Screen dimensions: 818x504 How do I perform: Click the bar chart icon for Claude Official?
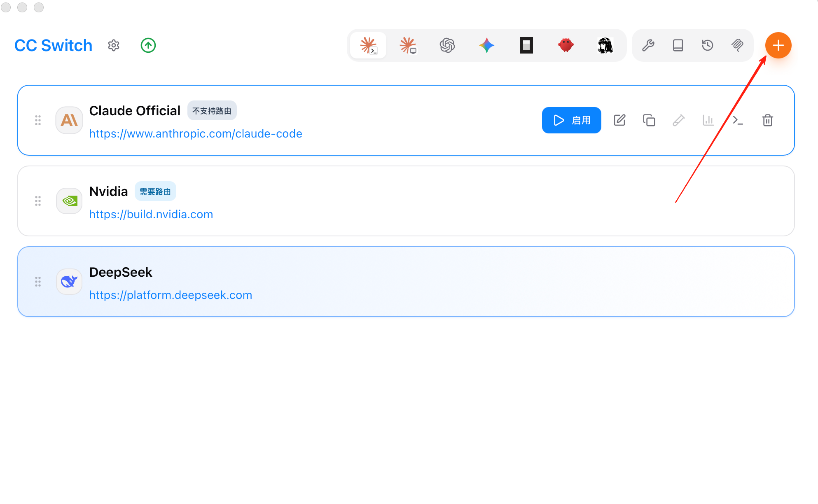(x=708, y=120)
